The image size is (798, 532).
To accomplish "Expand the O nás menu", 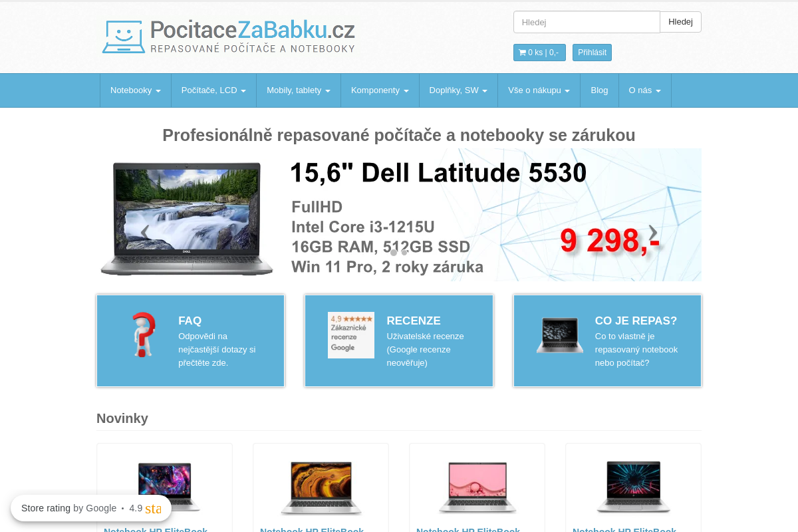I will tap(644, 90).
